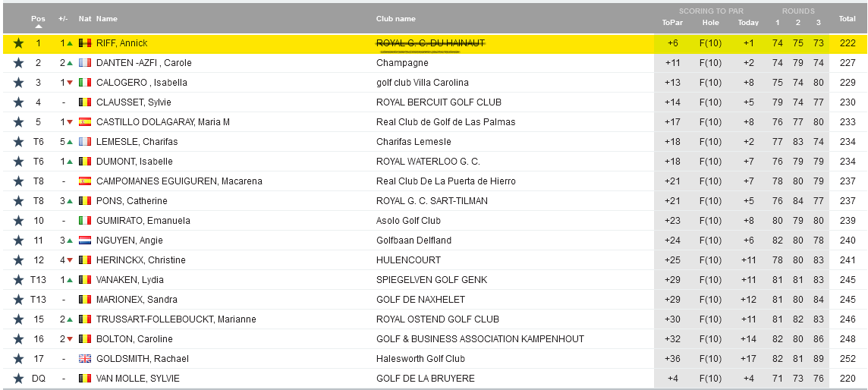868x390 pixels.
Task: Open player RIFF, Annick
Action: [x=122, y=43]
